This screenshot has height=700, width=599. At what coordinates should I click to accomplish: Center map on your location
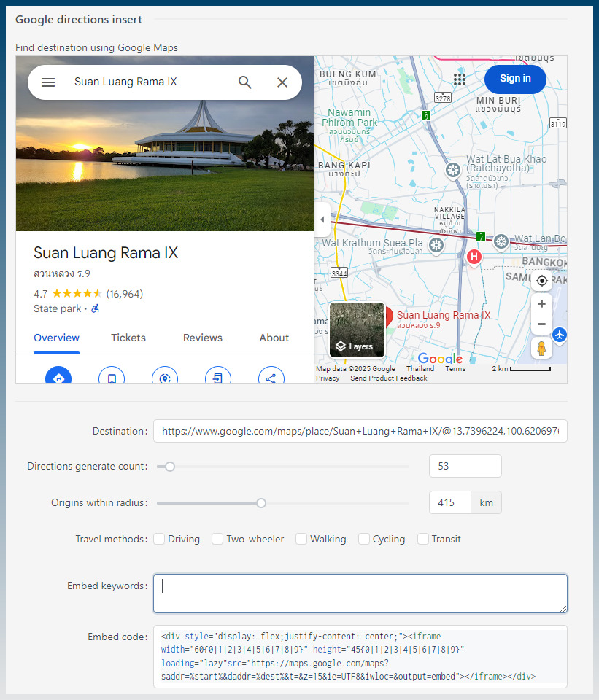tap(542, 281)
